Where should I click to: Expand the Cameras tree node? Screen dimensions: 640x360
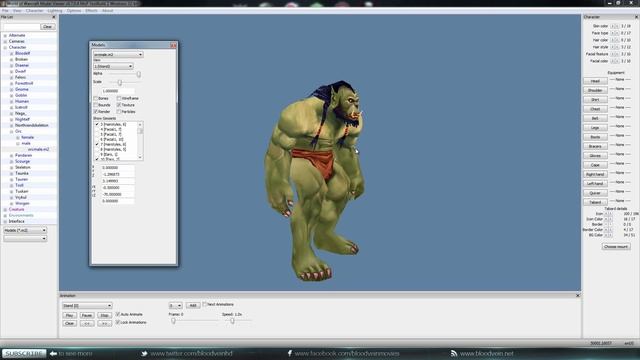coord(5,41)
